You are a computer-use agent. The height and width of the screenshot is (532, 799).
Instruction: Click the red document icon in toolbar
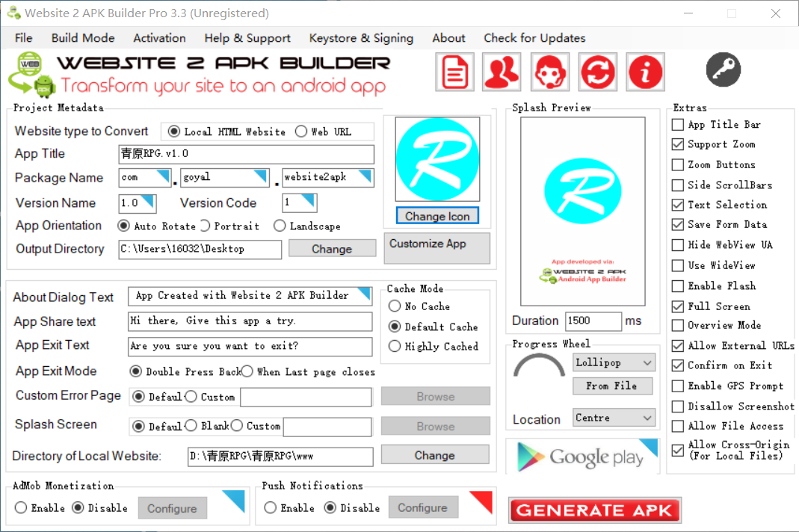click(x=454, y=72)
